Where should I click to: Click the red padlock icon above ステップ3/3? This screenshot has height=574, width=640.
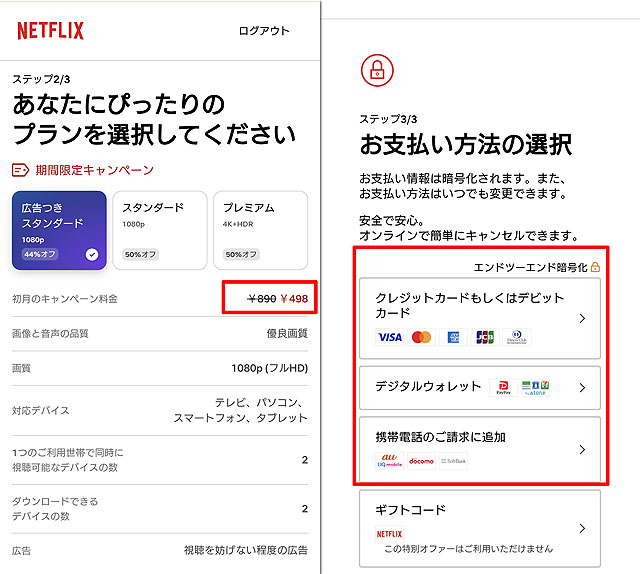click(x=377, y=69)
